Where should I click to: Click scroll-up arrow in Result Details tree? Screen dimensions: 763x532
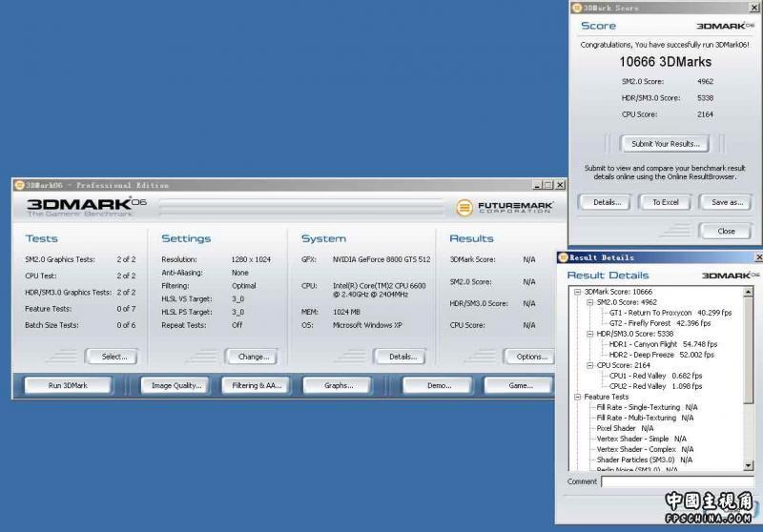[x=749, y=292]
